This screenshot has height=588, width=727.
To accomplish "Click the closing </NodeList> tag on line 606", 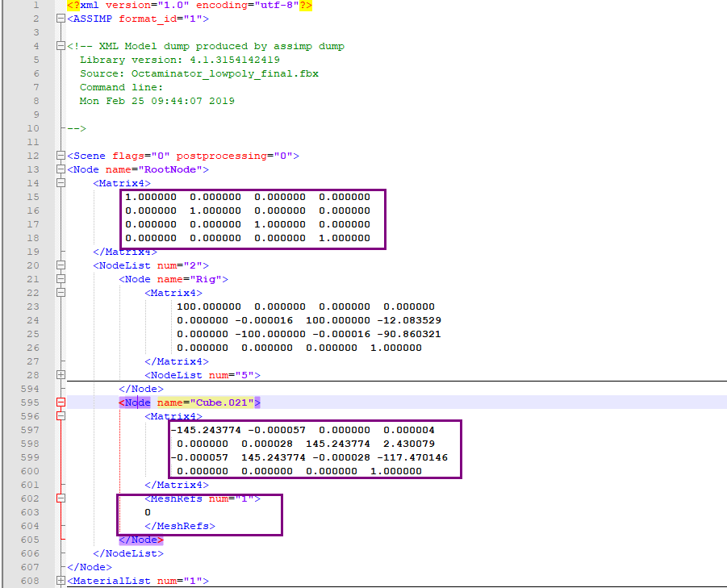I will tap(128, 553).
